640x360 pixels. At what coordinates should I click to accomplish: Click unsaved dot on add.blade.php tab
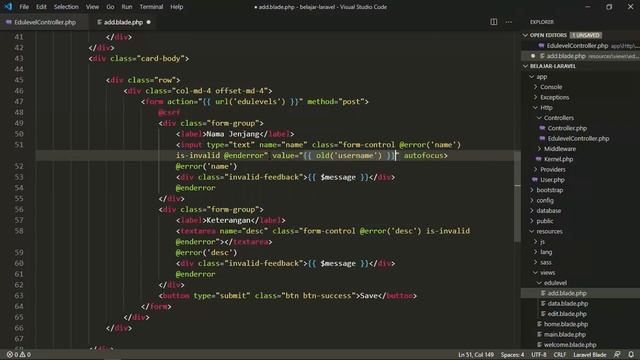149,22
